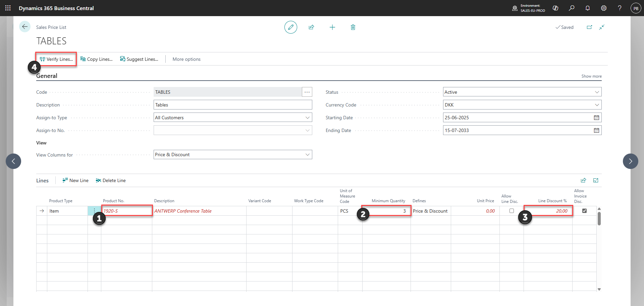Open the settings gear
The height and width of the screenshot is (306, 644).
pos(604,8)
